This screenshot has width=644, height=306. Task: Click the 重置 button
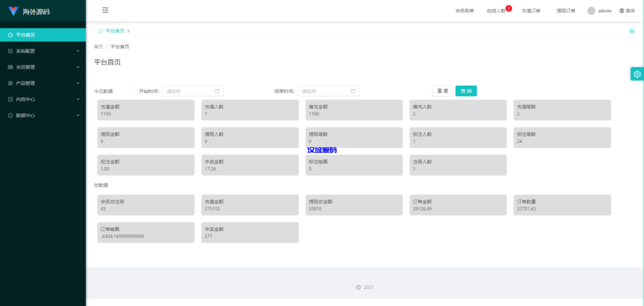pyautogui.click(x=443, y=91)
